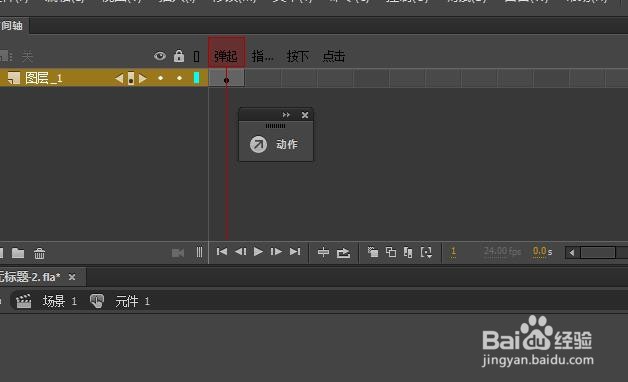This screenshot has width=628, height=382.
Task: Close the 无标题-2.fla document tab
Action: pos(72,277)
